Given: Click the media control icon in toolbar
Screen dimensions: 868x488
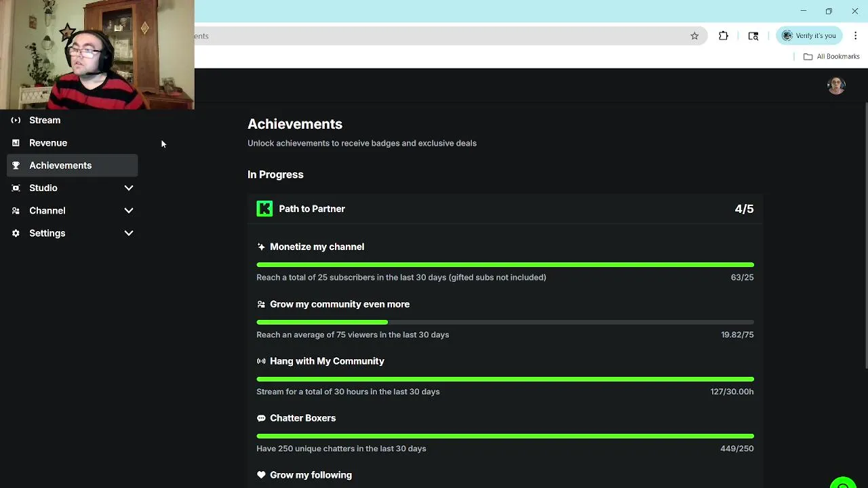Looking at the screenshot, I should click(753, 36).
